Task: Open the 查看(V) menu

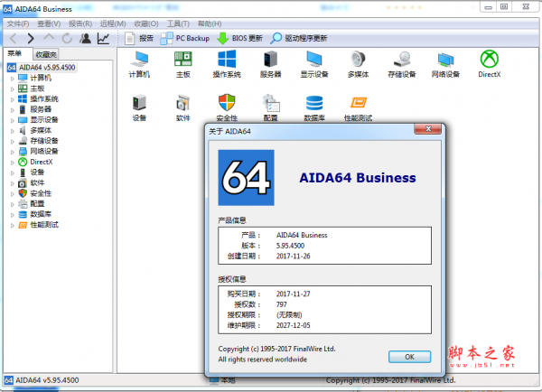Action: coord(49,23)
